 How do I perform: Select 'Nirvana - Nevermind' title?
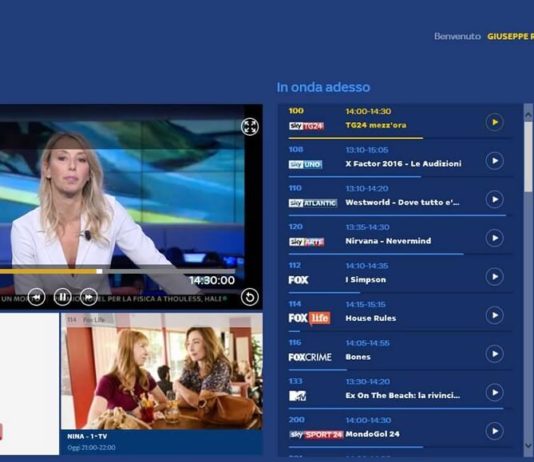point(388,241)
